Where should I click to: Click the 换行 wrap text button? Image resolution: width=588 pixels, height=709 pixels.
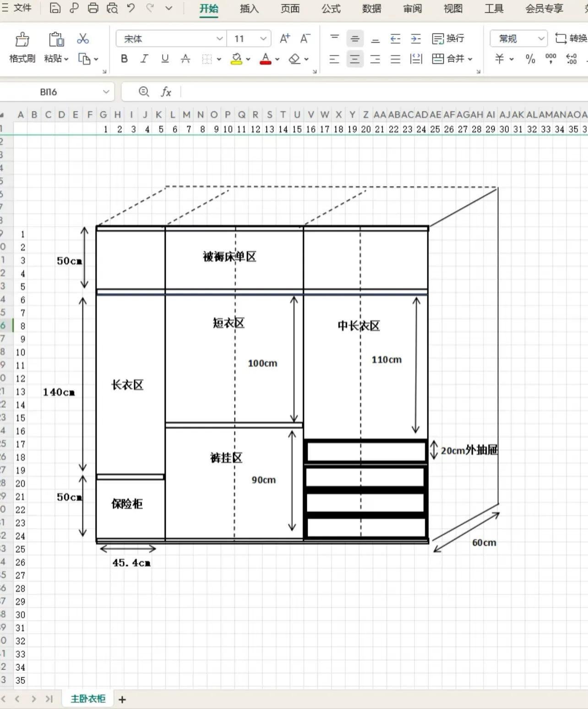[448, 39]
